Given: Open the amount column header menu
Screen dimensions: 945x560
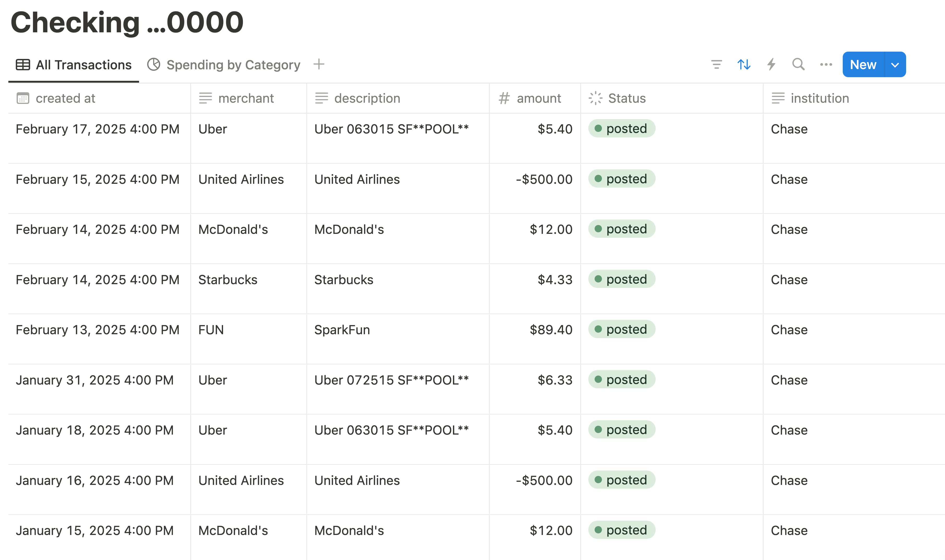Looking at the screenshot, I should pos(539,99).
